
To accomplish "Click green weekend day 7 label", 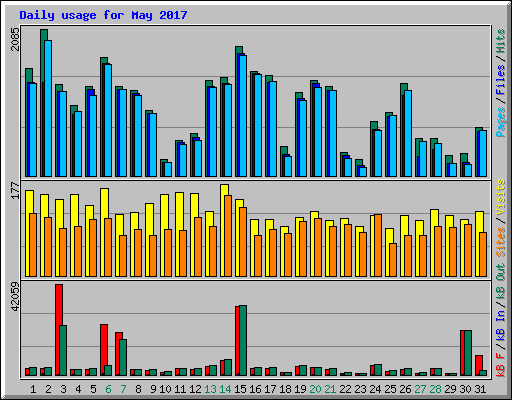I will click(x=123, y=389).
